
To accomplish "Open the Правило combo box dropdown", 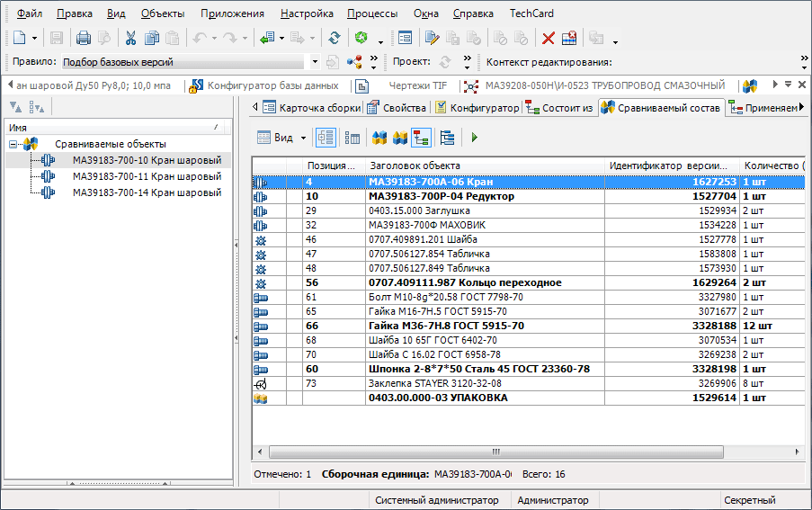I will coord(314,63).
